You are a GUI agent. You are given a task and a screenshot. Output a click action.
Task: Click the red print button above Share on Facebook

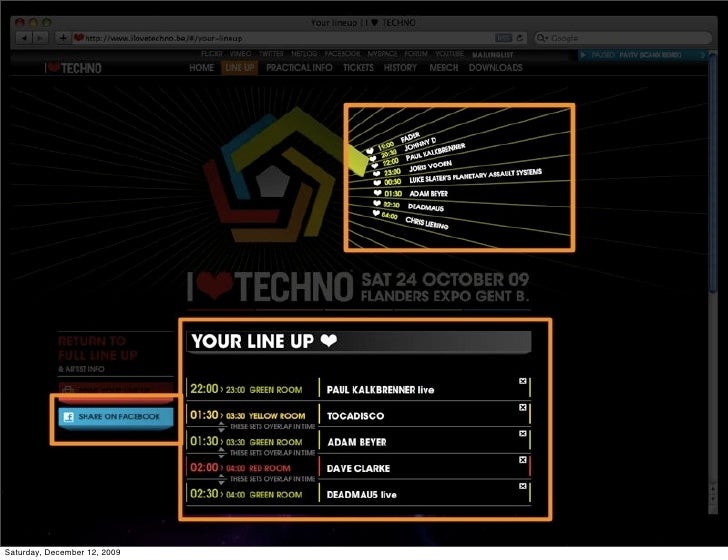(x=116, y=391)
